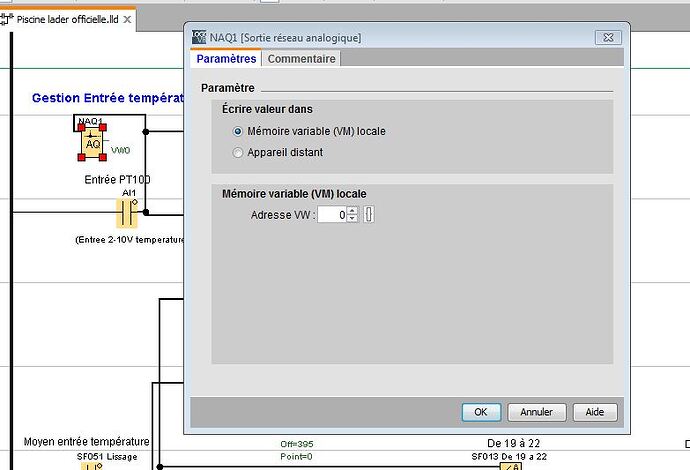Click the Point=0 parameter text
Viewport: 690px width, 470px height.
click(296, 457)
